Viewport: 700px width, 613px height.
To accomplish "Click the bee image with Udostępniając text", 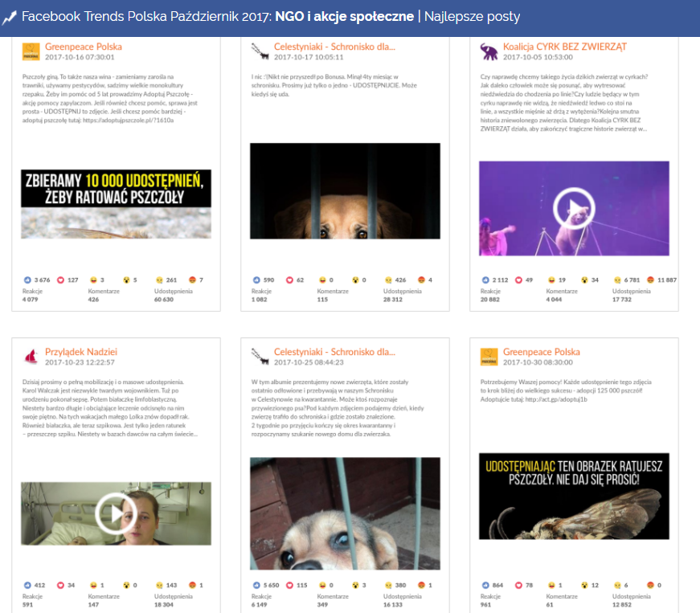I will tap(574, 496).
